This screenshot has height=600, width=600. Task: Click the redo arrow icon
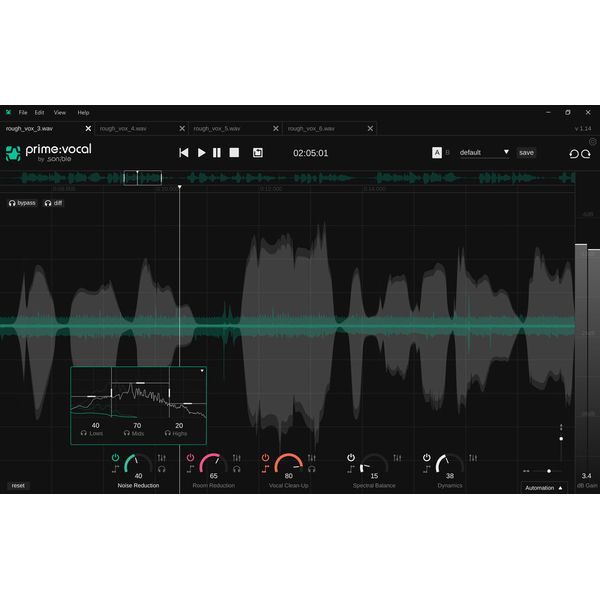pos(586,153)
